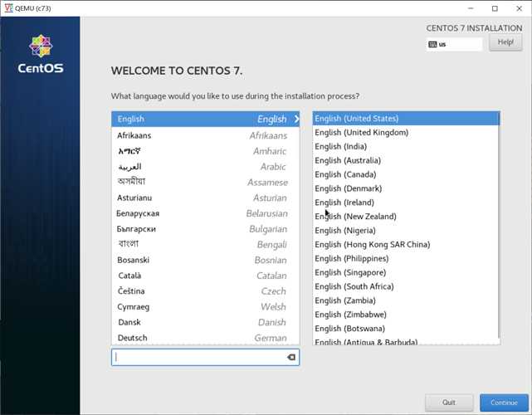This screenshot has width=532, height=415.
Task: Maximize the QEMU window
Action: 495,8
